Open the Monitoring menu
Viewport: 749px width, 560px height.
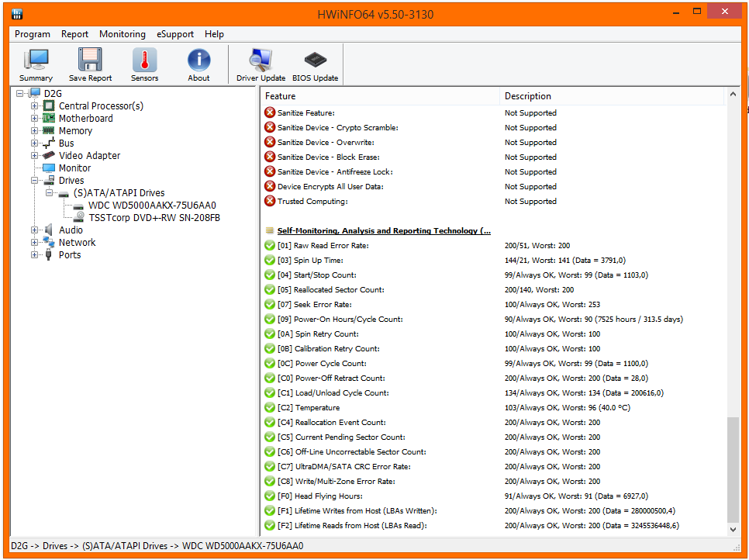(x=123, y=34)
